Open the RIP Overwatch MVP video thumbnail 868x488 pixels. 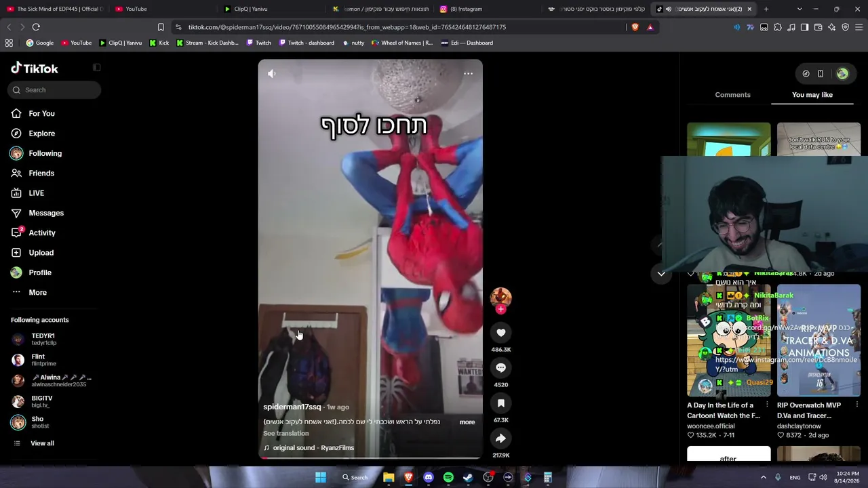pyautogui.click(x=818, y=340)
